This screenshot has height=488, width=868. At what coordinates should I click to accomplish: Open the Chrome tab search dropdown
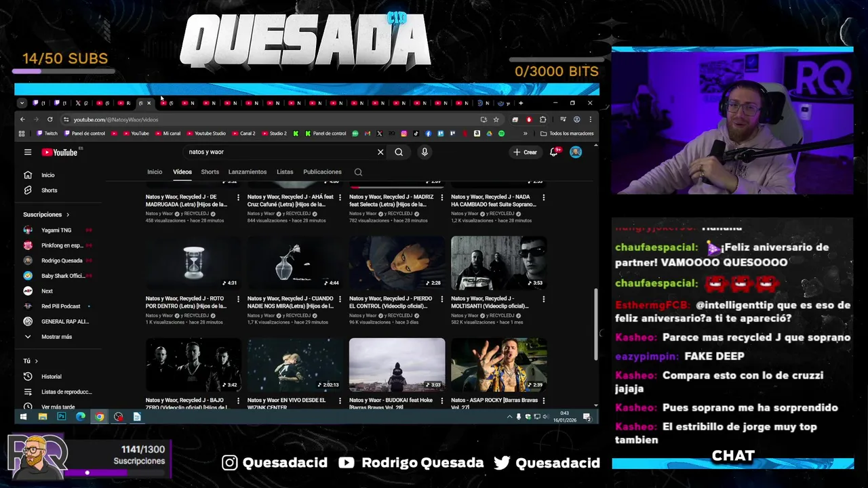(x=22, y=103)
